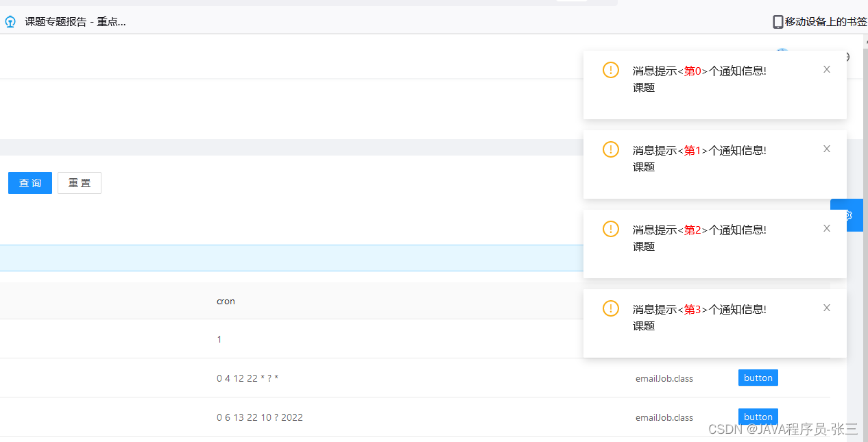The width and height of the screenshot is (868, 442).
Task: Click button in 0 4 12 22 row
Action: pyautogui.click(x=758, y=378)
